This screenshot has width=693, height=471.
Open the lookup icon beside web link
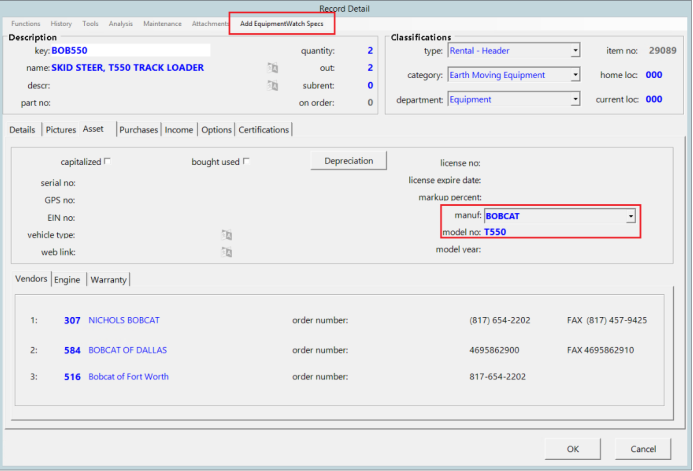(x=227, y=252)
